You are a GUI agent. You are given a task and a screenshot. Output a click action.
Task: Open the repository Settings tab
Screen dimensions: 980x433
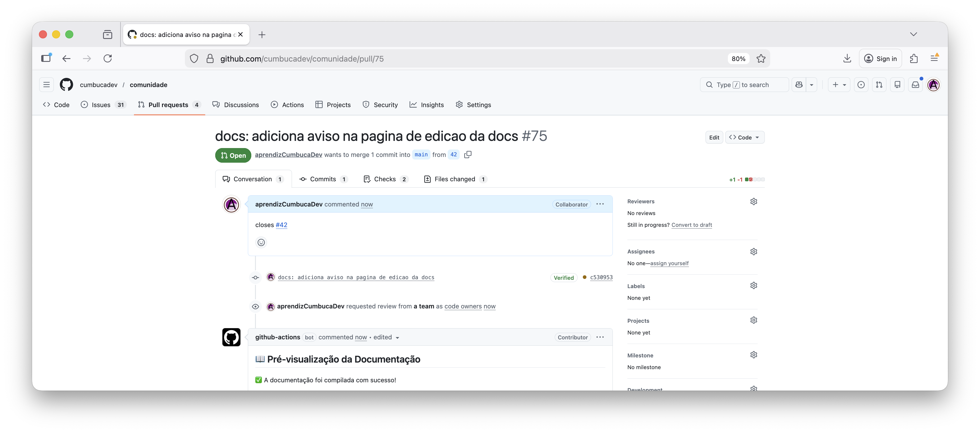[x=473, y=105]
